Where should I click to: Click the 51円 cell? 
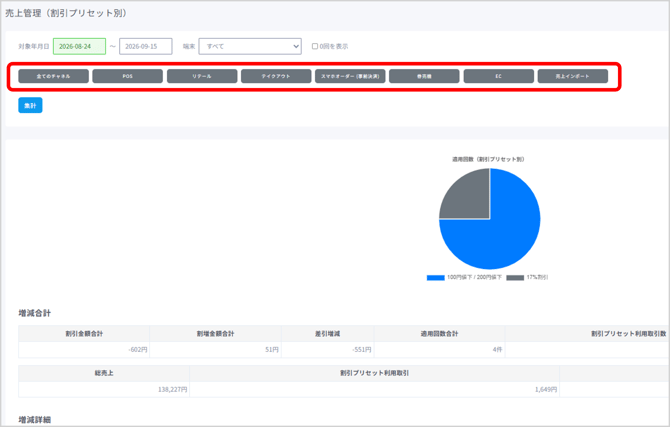click(x=215, y=350)
